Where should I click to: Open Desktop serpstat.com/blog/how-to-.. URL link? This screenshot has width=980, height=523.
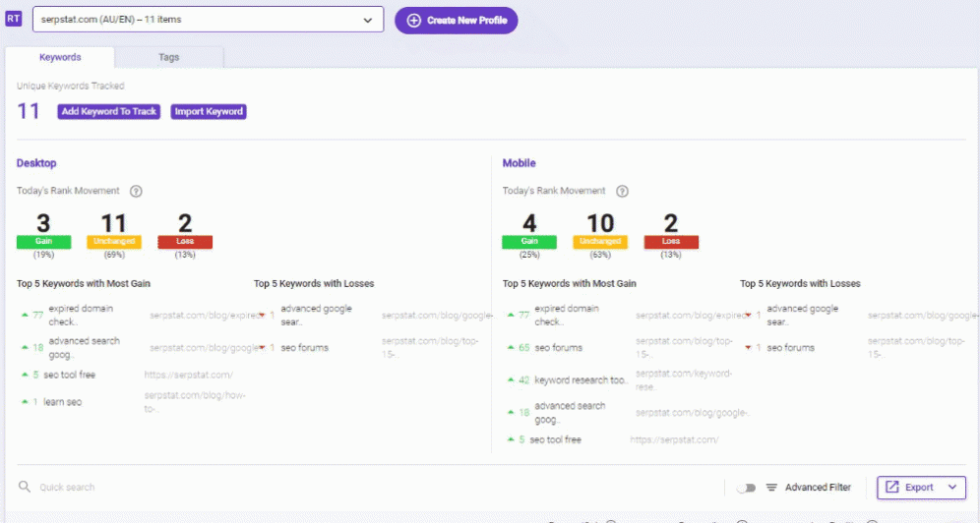[195, 402]
